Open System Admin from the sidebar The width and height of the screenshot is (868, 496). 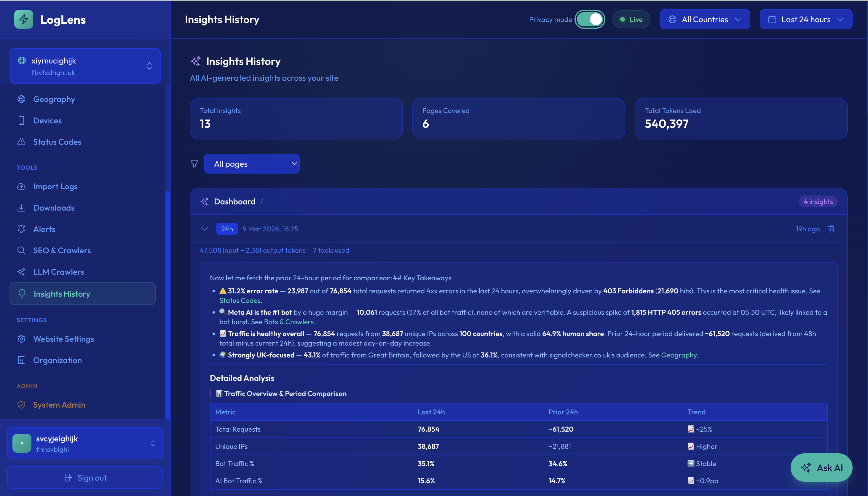(x=59, y=405)
